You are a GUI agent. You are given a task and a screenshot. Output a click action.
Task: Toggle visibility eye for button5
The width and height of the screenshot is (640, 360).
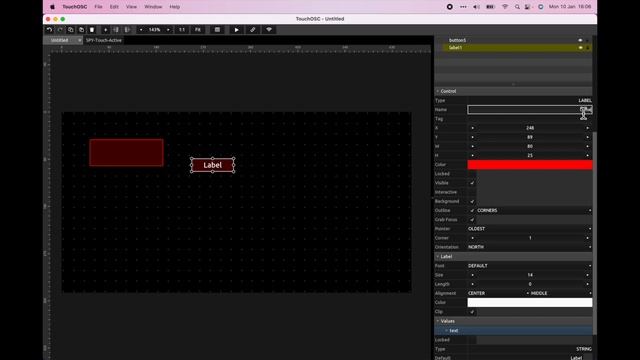pyautogui.click(x=580, y=40)
